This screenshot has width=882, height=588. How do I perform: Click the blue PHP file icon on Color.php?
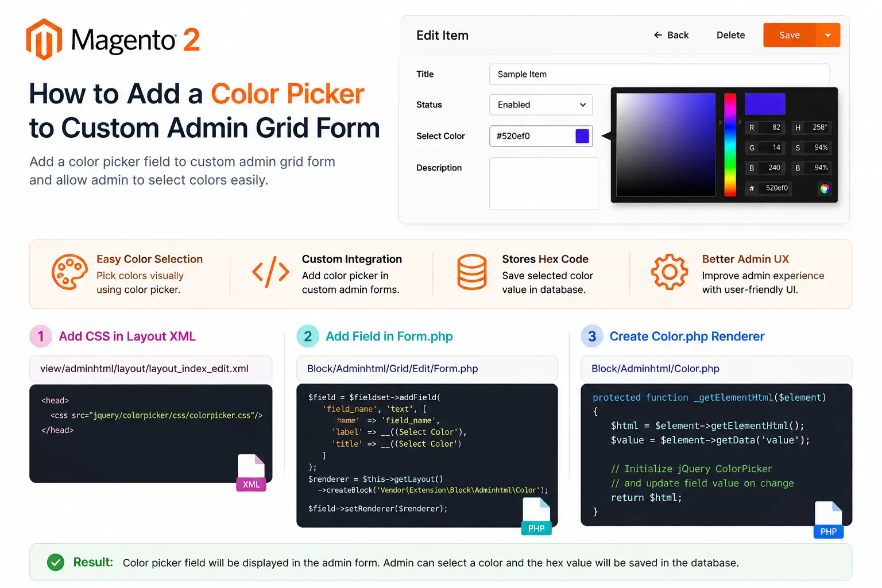click(829, 520)
